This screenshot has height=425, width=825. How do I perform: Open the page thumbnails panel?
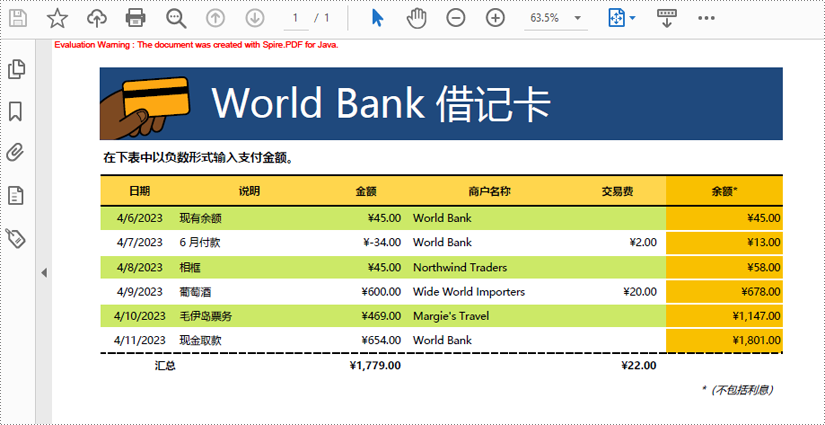[16, 69]
